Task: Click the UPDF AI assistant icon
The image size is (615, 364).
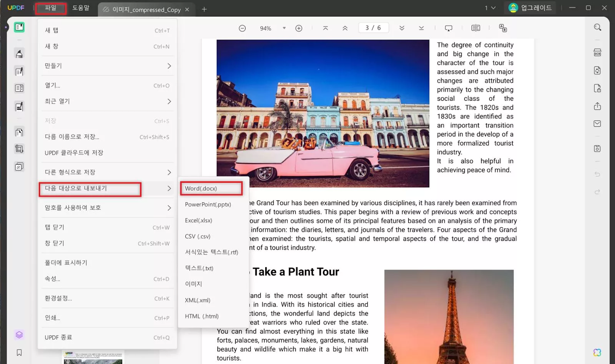Action: 597,352
